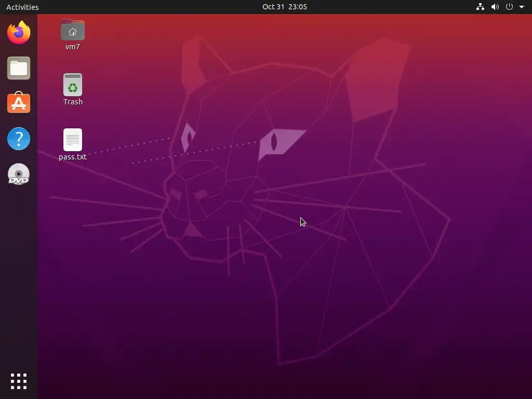Click the power icon in top bar
The image size is (532, 399).
(509, 7)
